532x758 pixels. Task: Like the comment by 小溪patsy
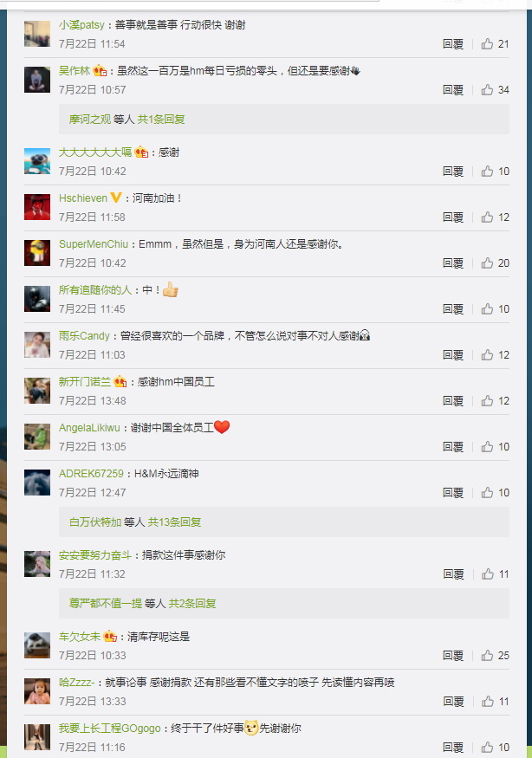(x=495, y=44)
